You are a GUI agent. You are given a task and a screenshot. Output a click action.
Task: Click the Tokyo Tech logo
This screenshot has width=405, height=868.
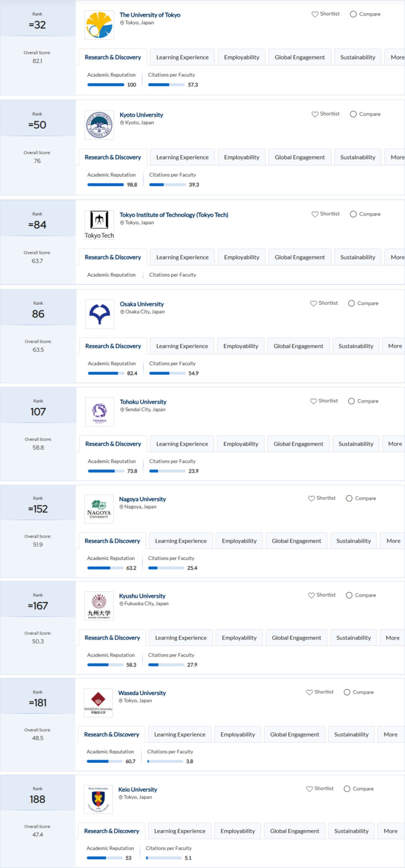click(x=99, y=225)
